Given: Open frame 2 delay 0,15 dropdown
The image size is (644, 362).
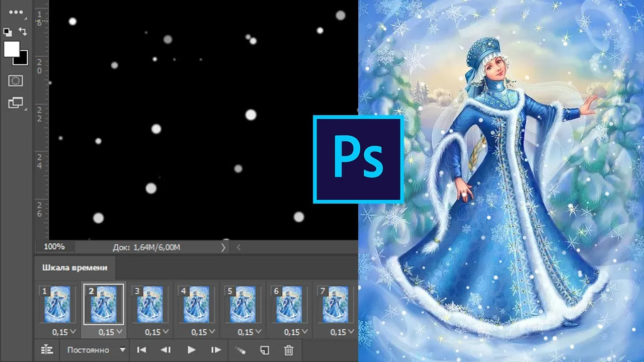Looking at the screenshot, I should click(x=110, y=332).
